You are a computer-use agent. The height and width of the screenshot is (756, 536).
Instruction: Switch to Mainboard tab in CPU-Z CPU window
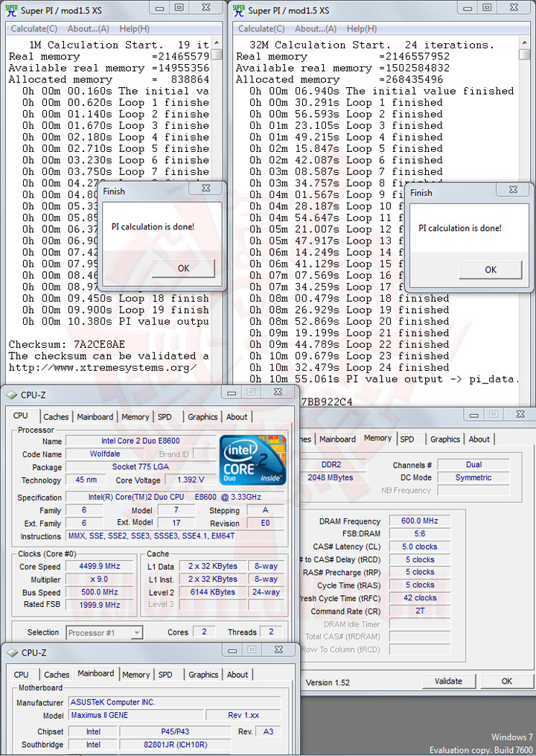coord(95,417)
